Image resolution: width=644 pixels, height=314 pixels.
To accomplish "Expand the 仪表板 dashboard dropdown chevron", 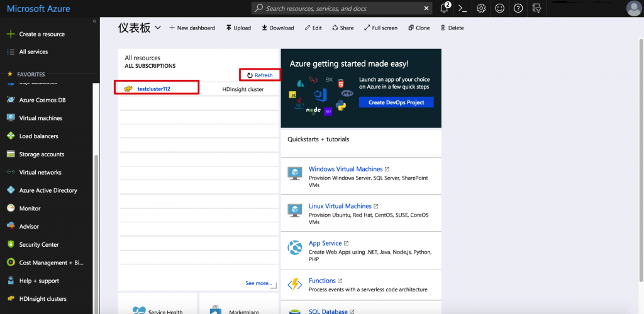I will [158, 28].
